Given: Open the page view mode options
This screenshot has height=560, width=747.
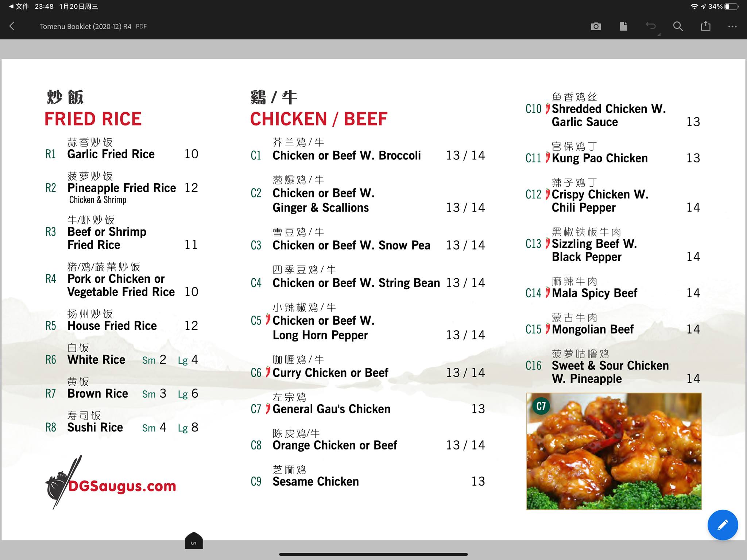Looking at the screenshot, I should [623, 26].
